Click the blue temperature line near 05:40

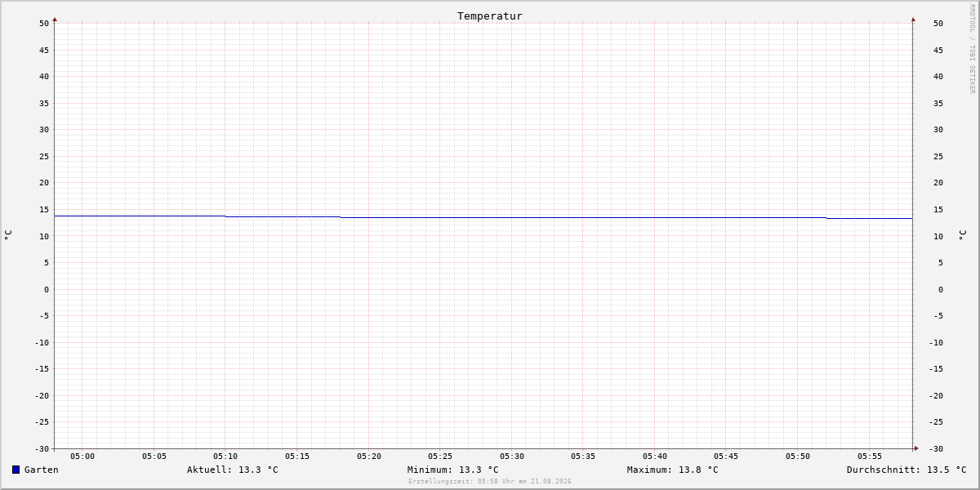click(655, 217)
